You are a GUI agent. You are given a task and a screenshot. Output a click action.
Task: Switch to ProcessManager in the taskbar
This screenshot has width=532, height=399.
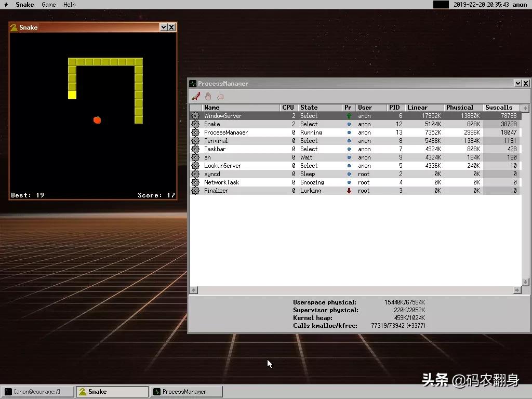[186, 392]
